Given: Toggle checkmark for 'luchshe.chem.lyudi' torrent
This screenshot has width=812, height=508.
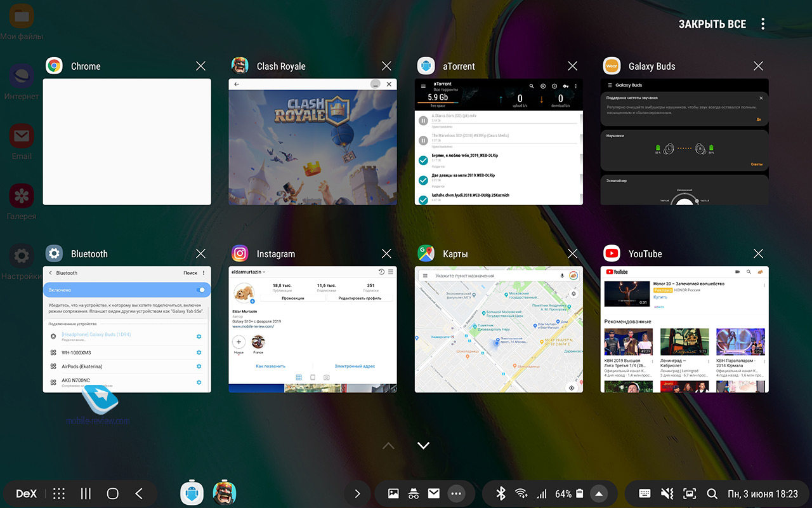Looking at the screenshot, I should click(x=423, y=199).
